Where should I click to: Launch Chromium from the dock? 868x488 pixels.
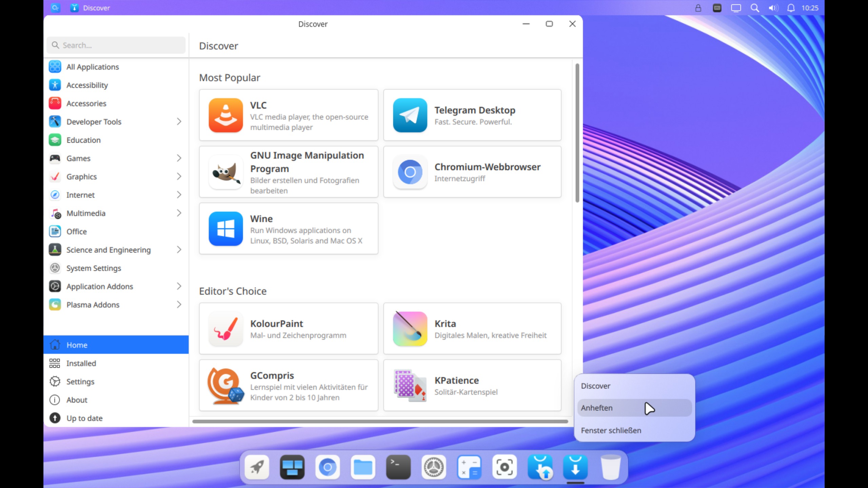tap(328, 467)
